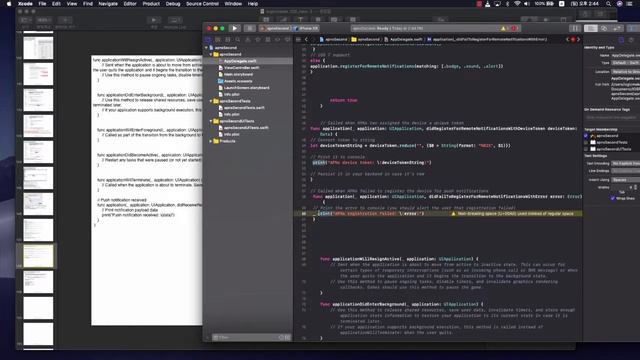Open Spotlight search in menu bar
Viewport: 640px width, 360px height.
[609, 4]
